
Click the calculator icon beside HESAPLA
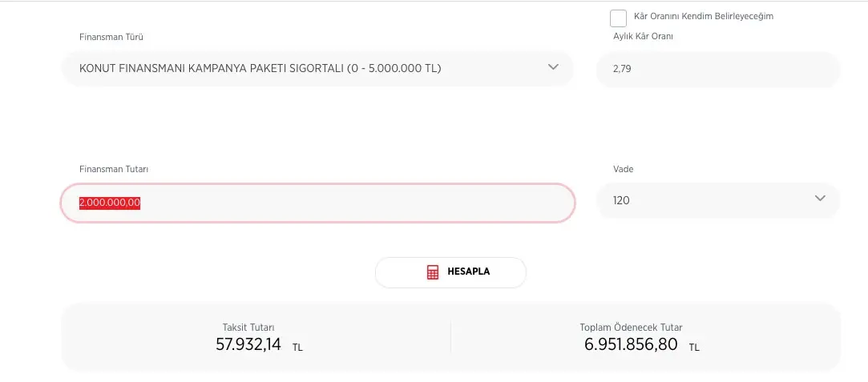point(433,272)
